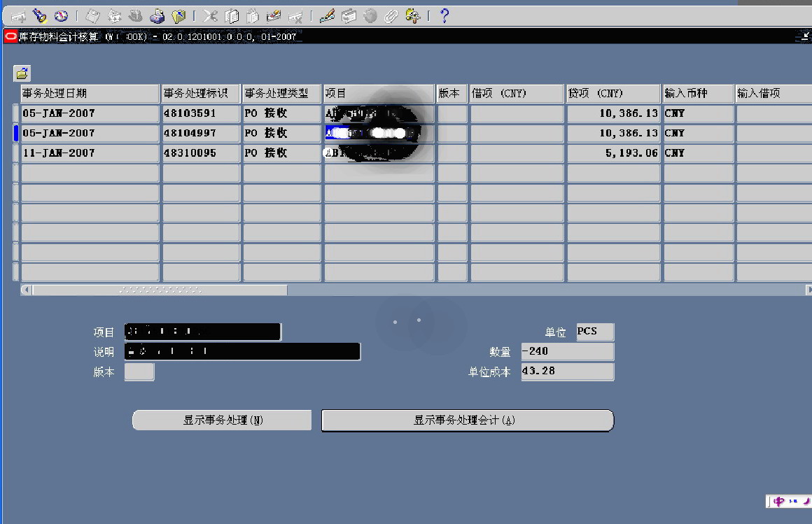Click the 显示事务处理会计(A) button
This screenshot has height=524, width=812.
(467, 420)
